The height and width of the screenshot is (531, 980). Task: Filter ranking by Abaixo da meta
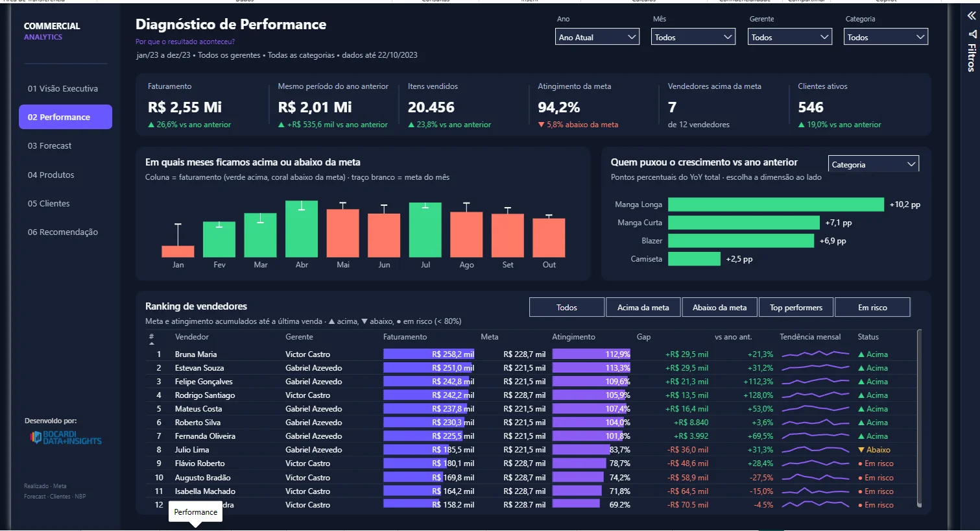(719, 307)
